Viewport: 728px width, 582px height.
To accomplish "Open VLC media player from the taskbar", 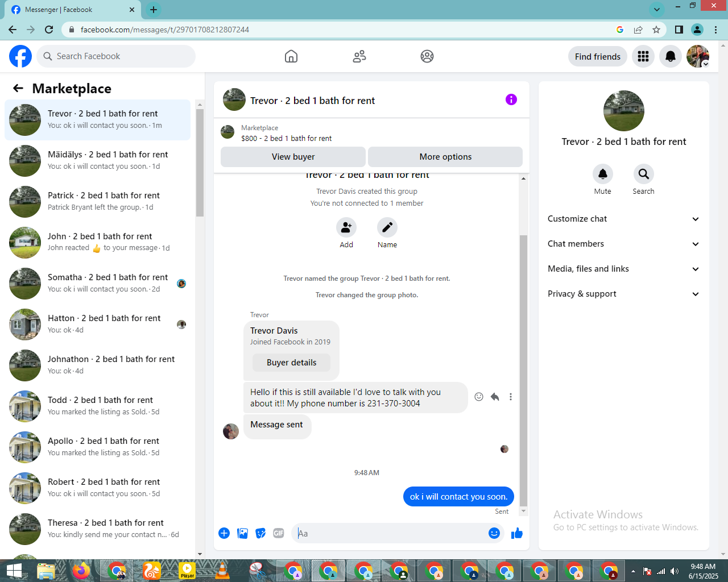I will tap(222, 571).
